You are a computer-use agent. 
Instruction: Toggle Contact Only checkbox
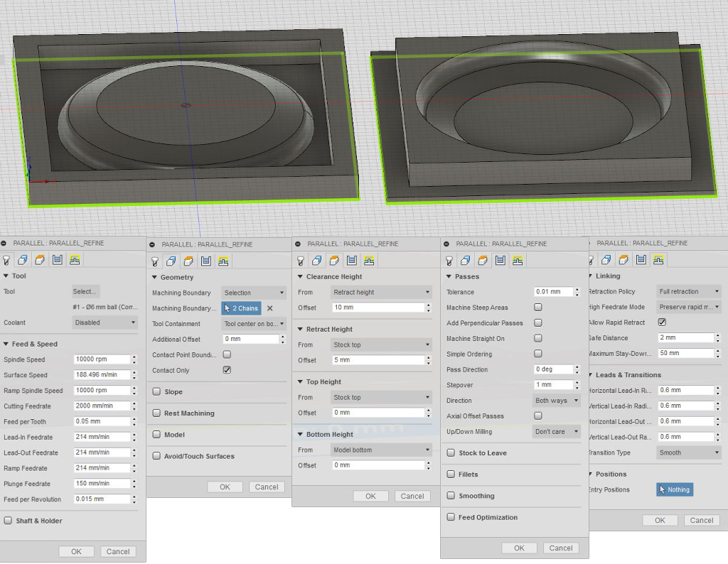[x=227, y=370]
